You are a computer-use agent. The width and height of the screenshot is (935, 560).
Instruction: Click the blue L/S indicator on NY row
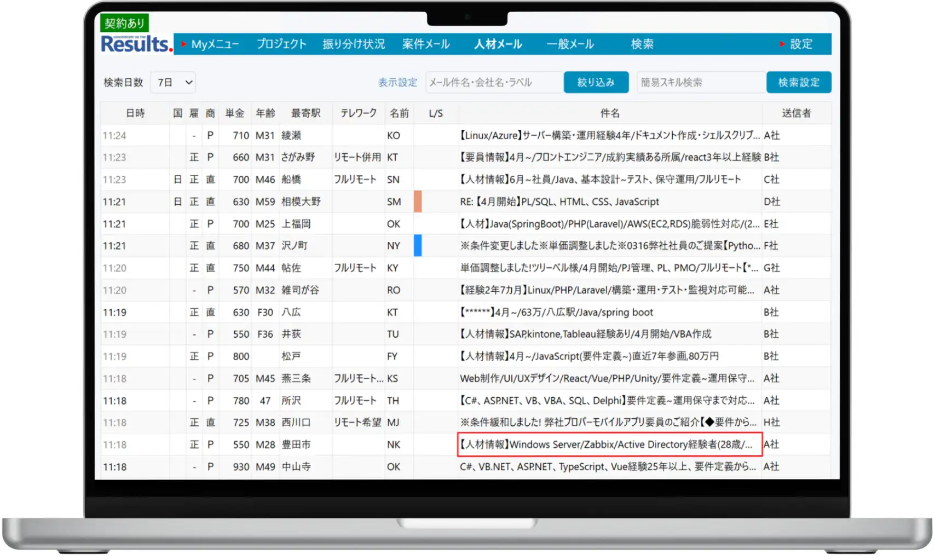(419, 245)
